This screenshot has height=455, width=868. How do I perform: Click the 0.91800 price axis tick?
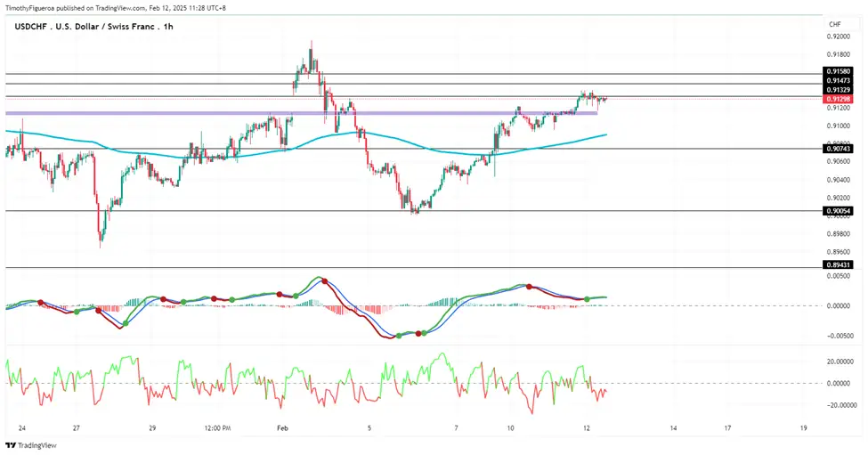tap(838, 54)
